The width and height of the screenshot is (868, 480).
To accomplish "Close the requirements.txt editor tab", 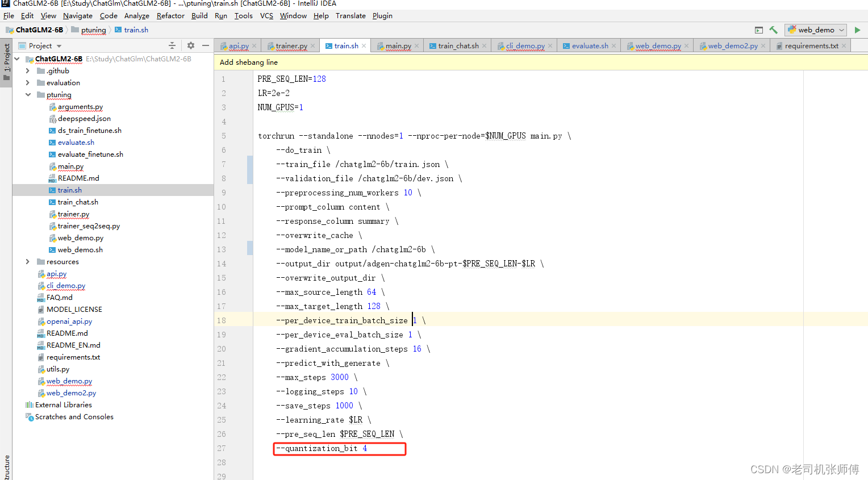I will point(844,46).
